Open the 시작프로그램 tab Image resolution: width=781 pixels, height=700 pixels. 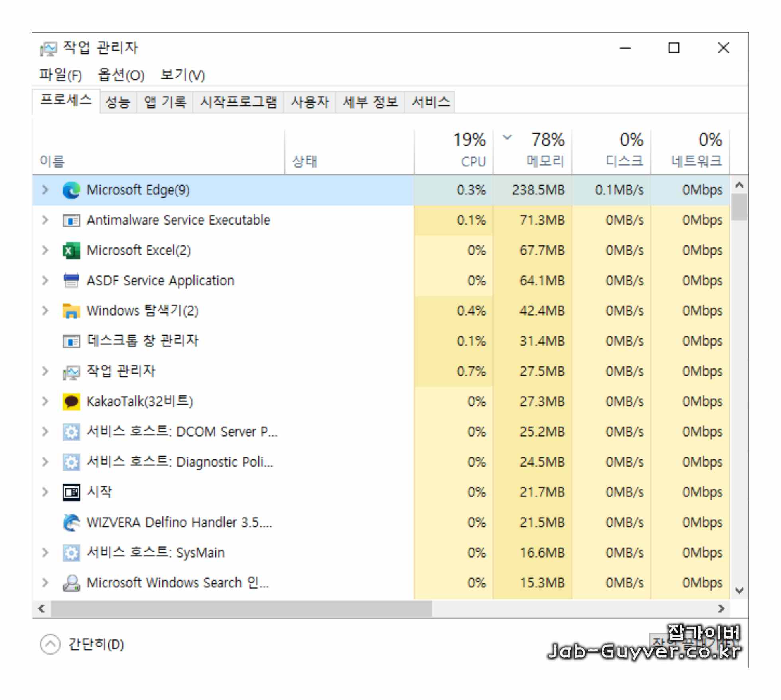pyautogui.click(x=238, y=102)
